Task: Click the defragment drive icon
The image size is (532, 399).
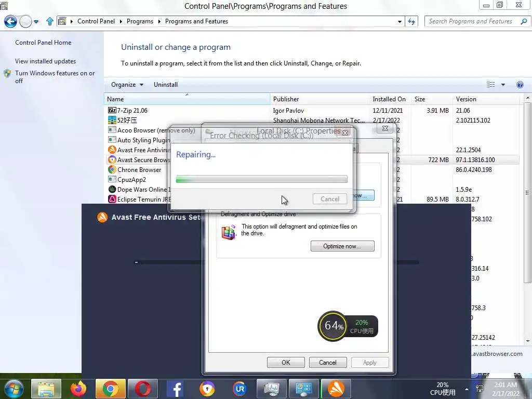Action: coord(229,232)
